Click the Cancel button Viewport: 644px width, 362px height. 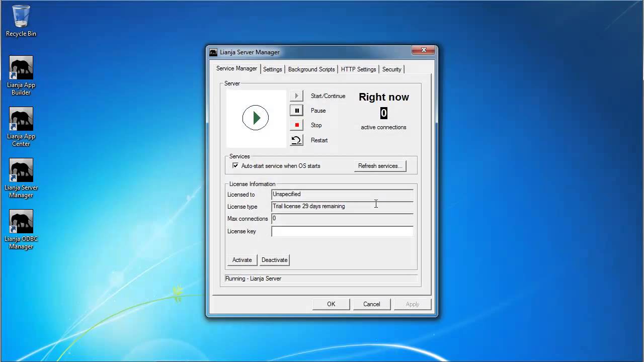pyautogui.click(x=372, y=304)
